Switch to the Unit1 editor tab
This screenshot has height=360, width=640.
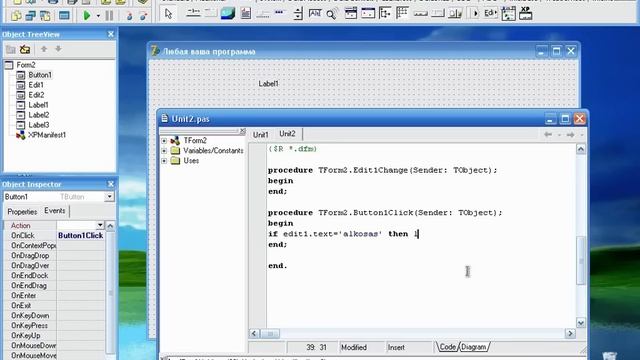click(260, 135)
